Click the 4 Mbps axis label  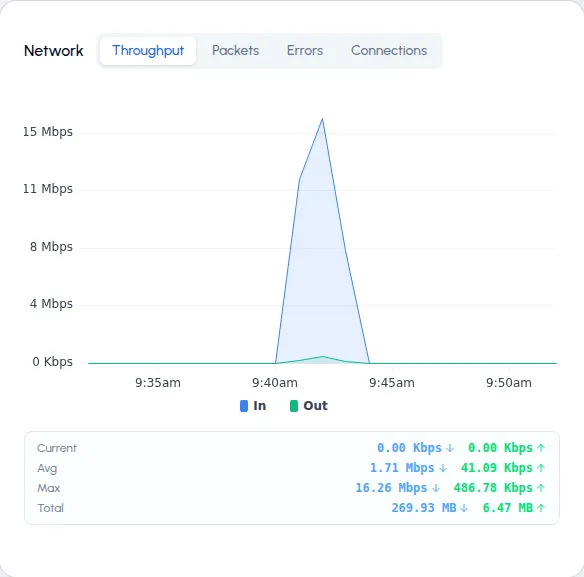[x=51, y=304]
